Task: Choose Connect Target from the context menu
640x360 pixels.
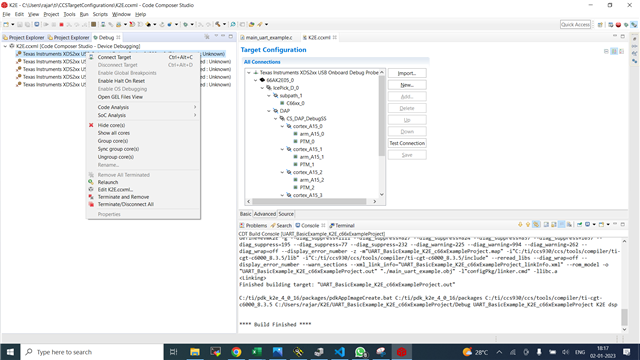Action: 143,58
